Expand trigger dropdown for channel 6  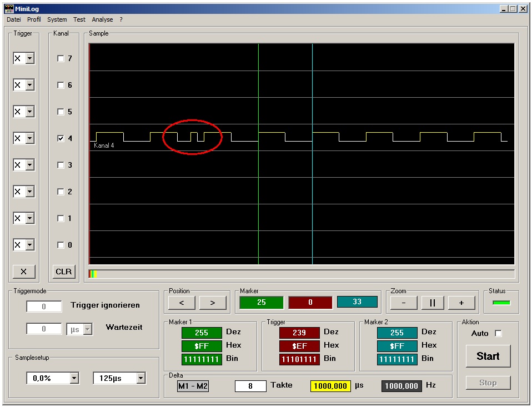point(30,85)
